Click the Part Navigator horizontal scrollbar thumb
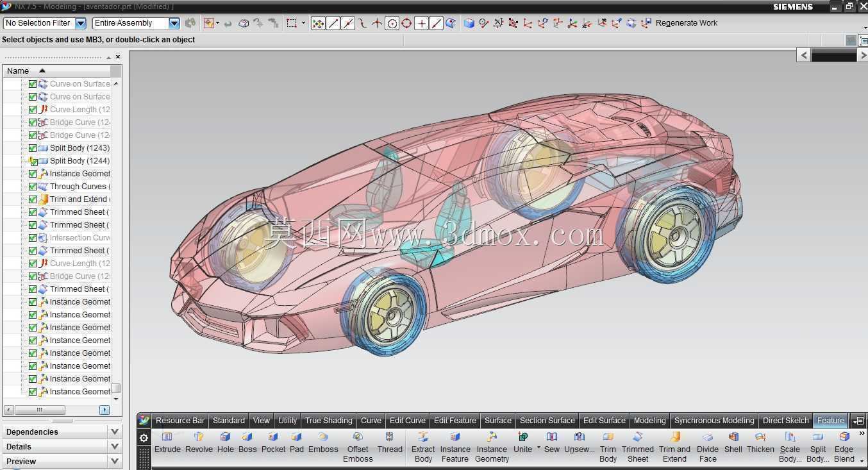Viewport: 868px width, 470px height. point(40,410)
